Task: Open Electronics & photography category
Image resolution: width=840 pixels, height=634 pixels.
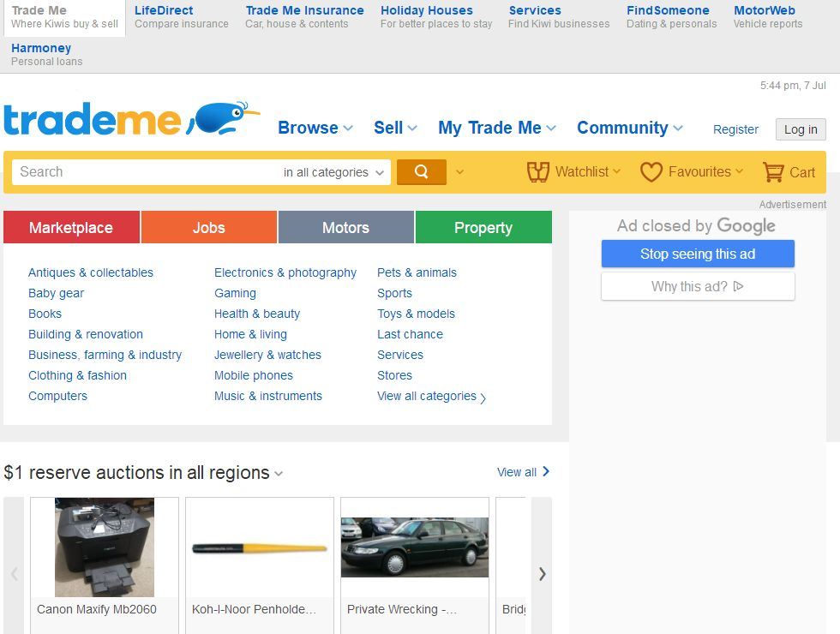Action: (x=285, y=272)
